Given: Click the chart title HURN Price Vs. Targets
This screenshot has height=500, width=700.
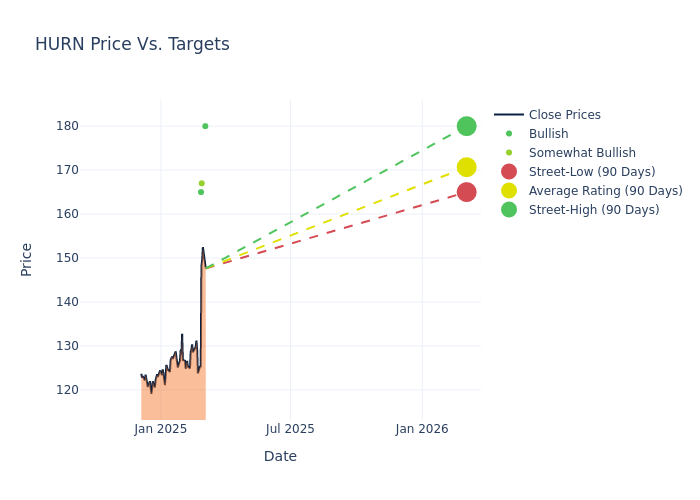Looking at the screenshot, I should [132, 44].
